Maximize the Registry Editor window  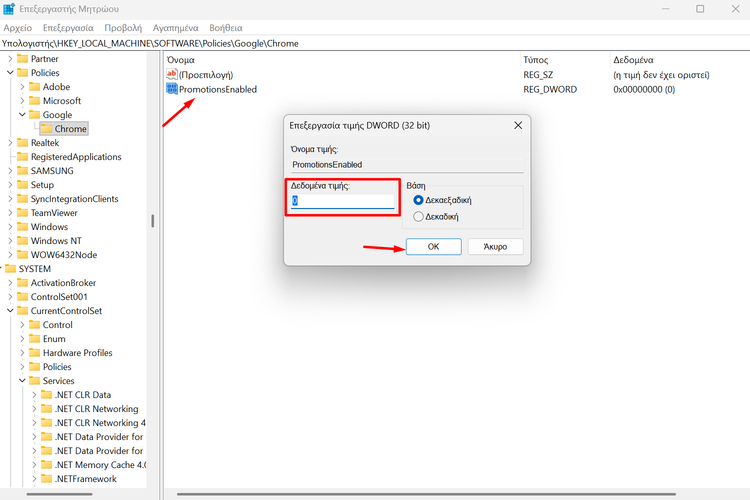click(x=700, y=9)
